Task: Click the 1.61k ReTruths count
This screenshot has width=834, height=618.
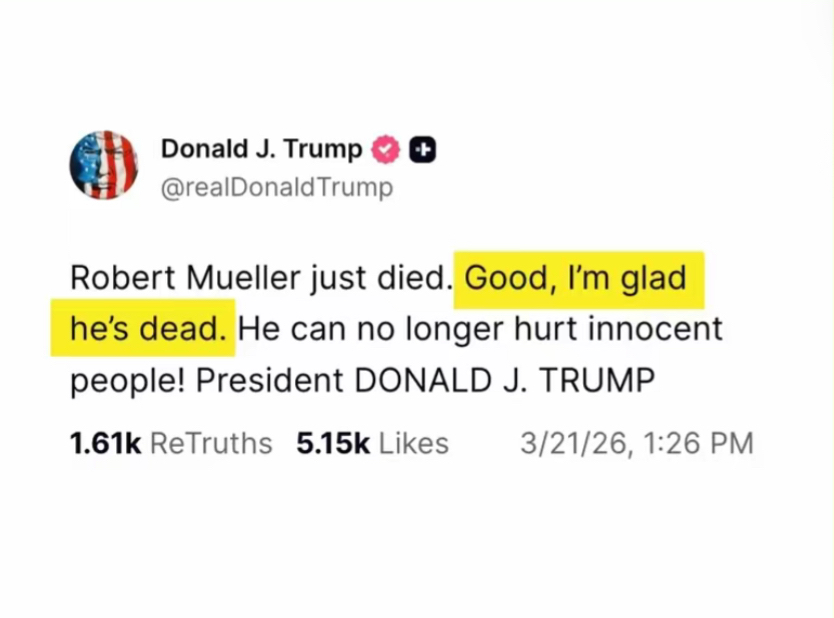Action: point(171,443)
